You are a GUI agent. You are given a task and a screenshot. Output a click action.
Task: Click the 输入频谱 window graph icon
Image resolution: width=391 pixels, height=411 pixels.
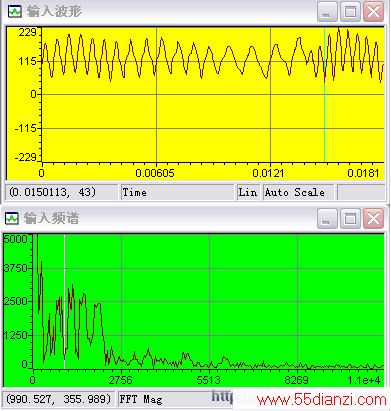(12, 219)
